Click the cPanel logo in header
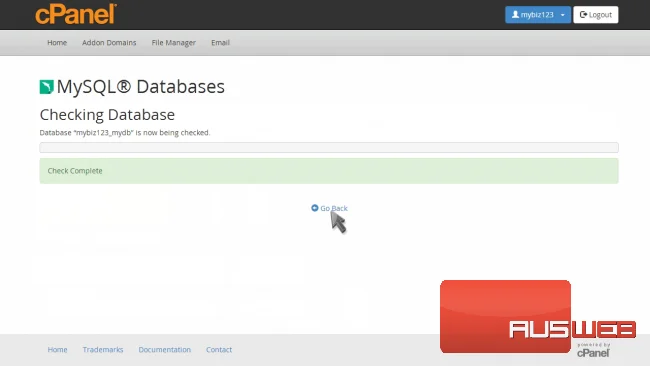 pos(76,14)
